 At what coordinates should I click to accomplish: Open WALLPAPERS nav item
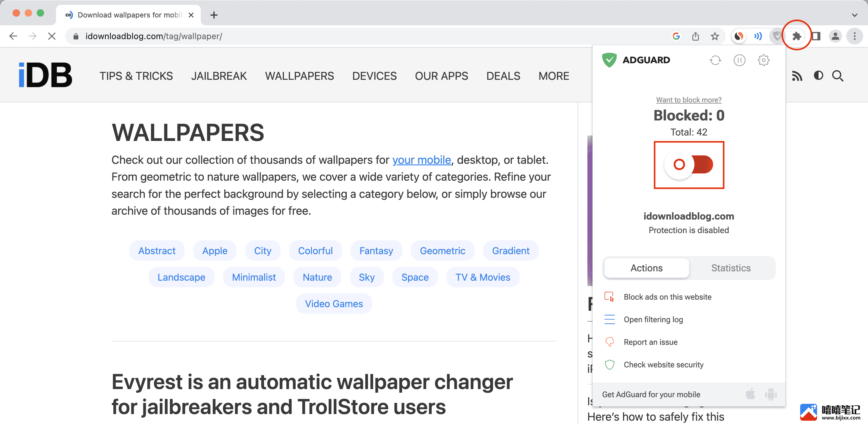300,76
